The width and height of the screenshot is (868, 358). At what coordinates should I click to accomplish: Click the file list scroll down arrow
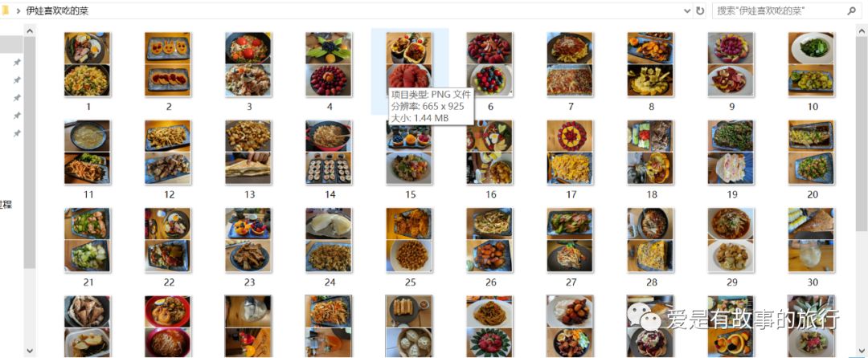tap(862, 351)
